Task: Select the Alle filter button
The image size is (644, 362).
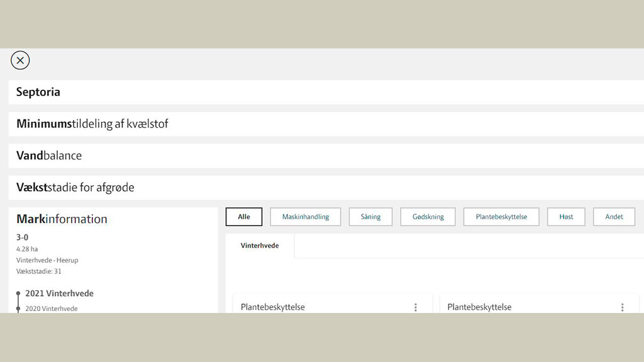Action: pos(244,217)
